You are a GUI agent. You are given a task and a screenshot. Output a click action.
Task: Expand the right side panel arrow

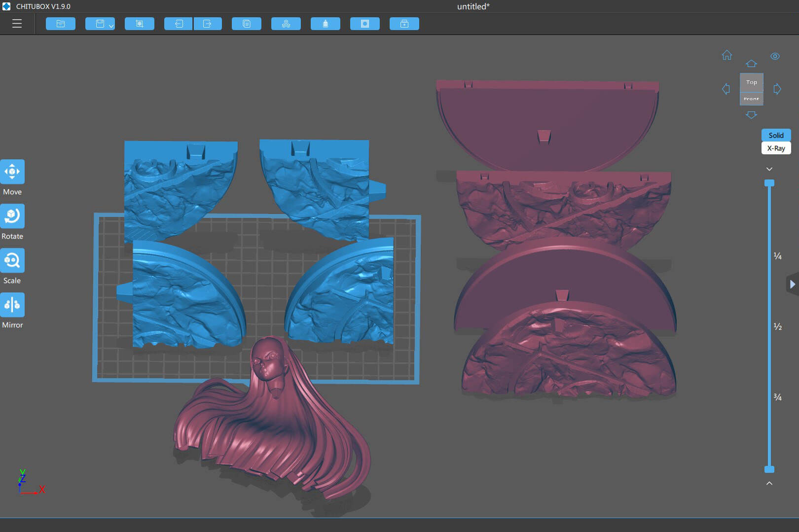[792, 284]
